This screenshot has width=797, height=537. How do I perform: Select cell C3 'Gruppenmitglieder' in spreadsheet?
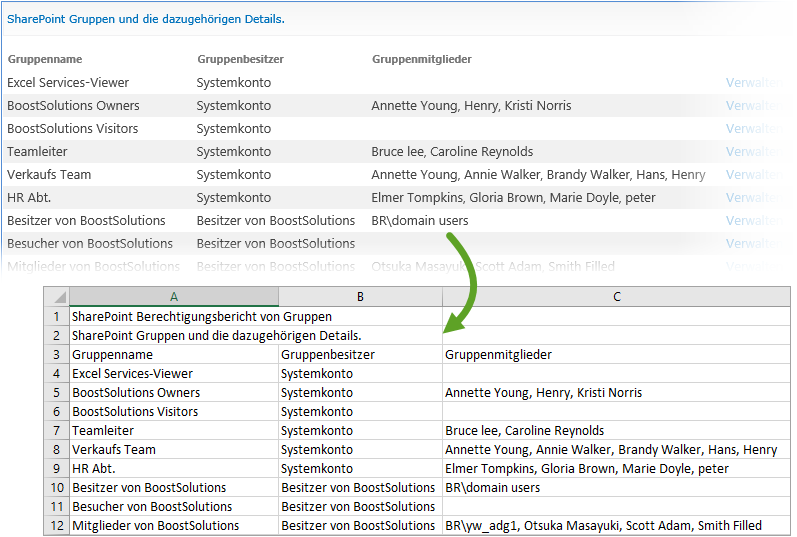[x=617, y=354]
